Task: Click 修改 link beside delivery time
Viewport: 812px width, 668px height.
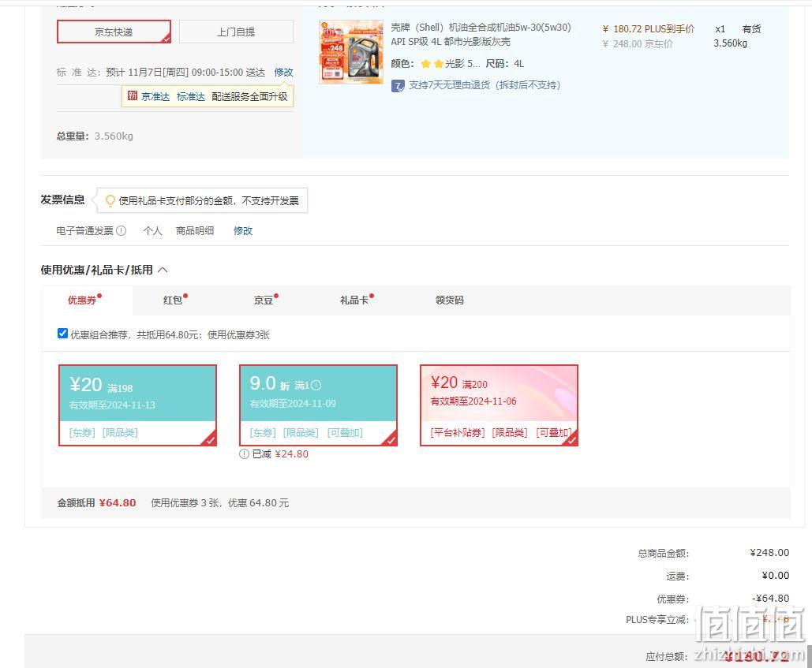Action: coord(283,72)
